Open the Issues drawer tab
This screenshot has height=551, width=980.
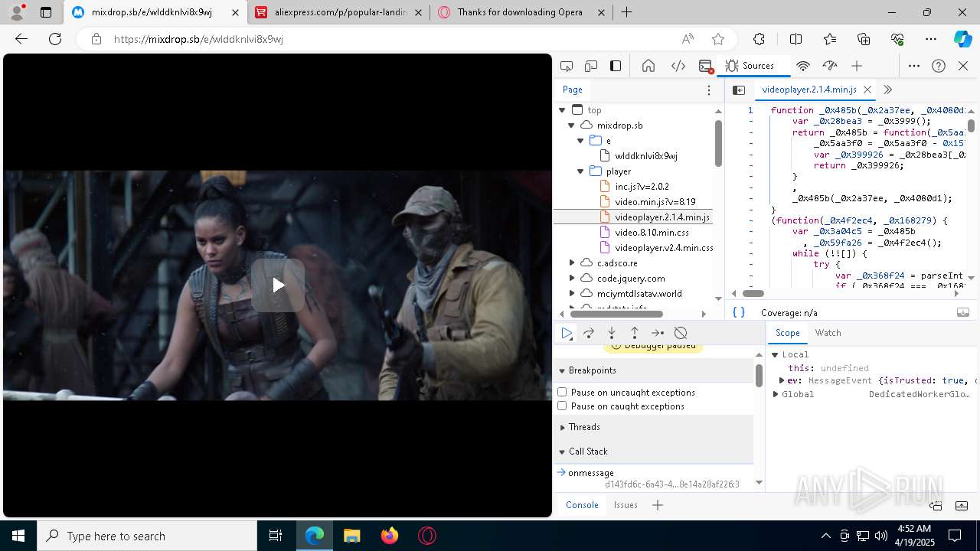point(626,505)
